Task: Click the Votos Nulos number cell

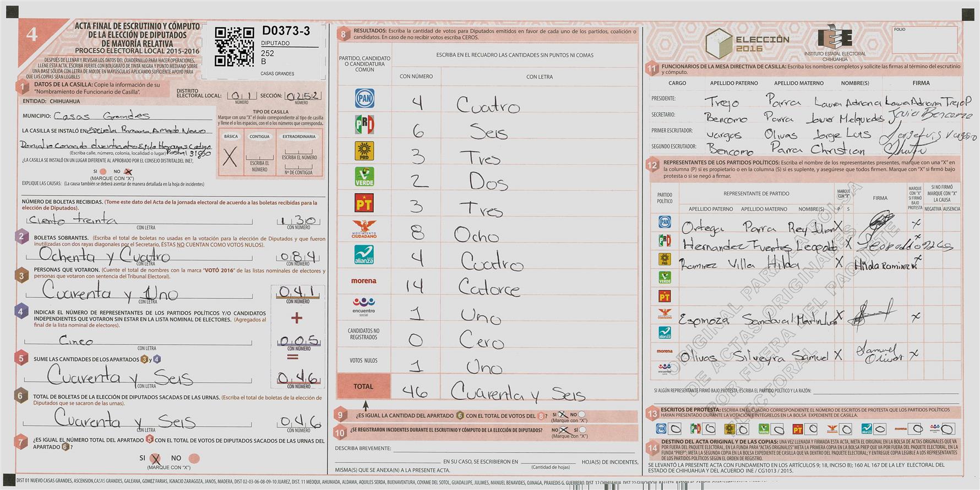Action: [x=416, y=366]
